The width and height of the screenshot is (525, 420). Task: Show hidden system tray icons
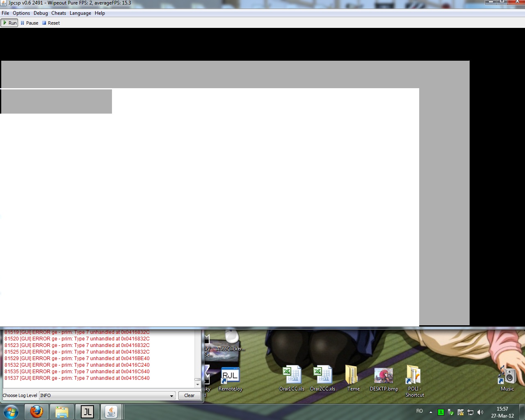(x=431, y=412)
